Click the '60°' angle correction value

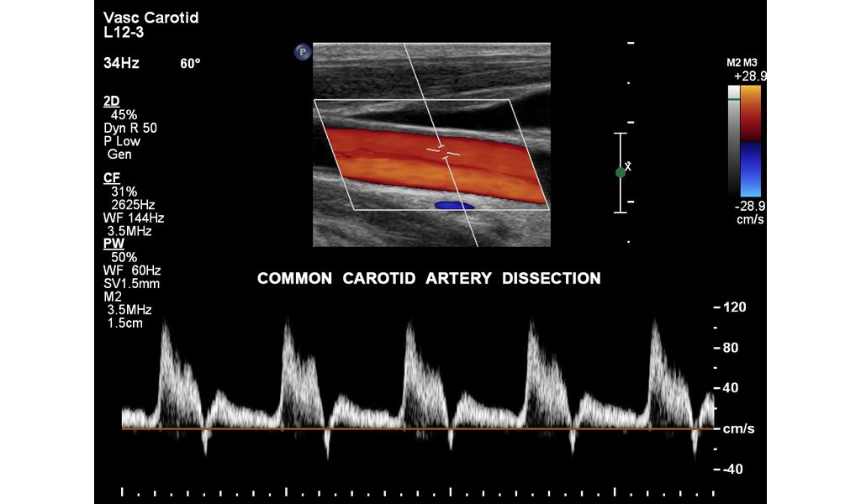click(x=190, y=64)
